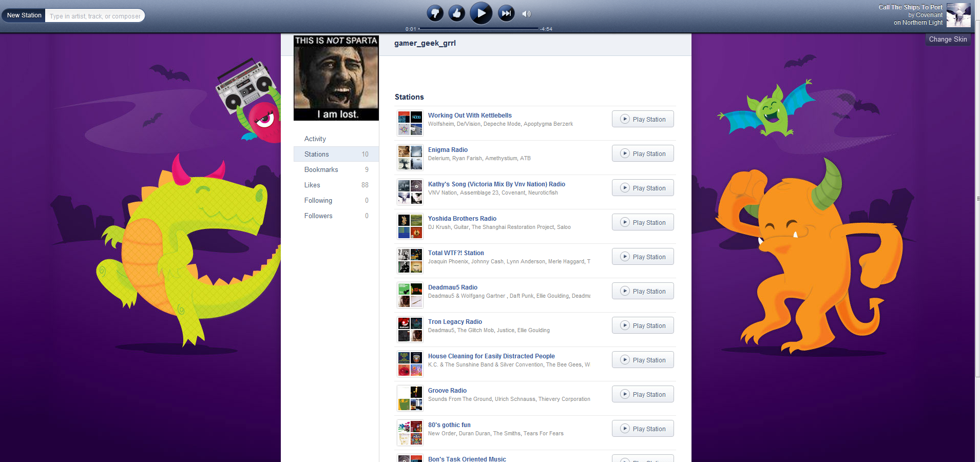Click the thumbs down icon
980x462 pixels.
[x=435, y=13]
